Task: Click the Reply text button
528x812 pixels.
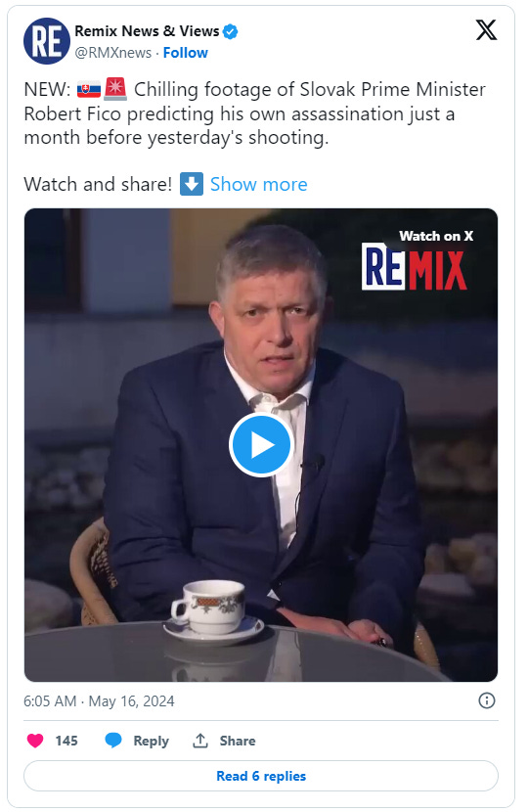Action: 152,741
